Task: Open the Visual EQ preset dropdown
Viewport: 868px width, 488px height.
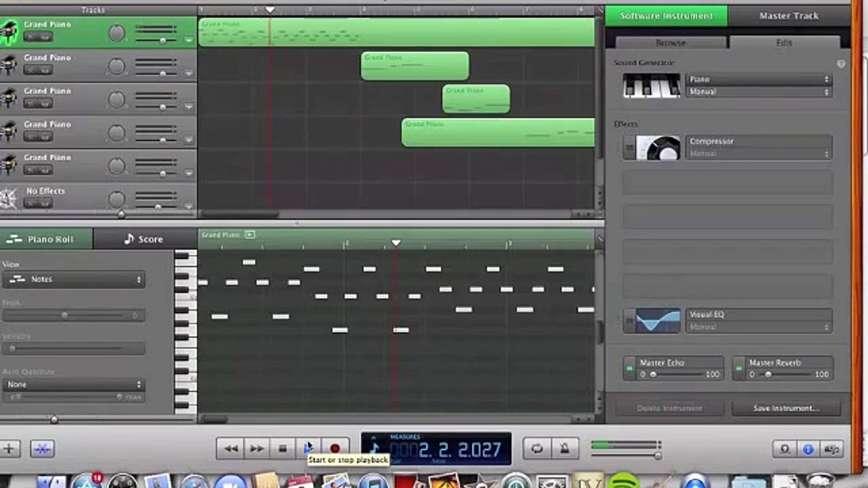Action: point(759,327)
